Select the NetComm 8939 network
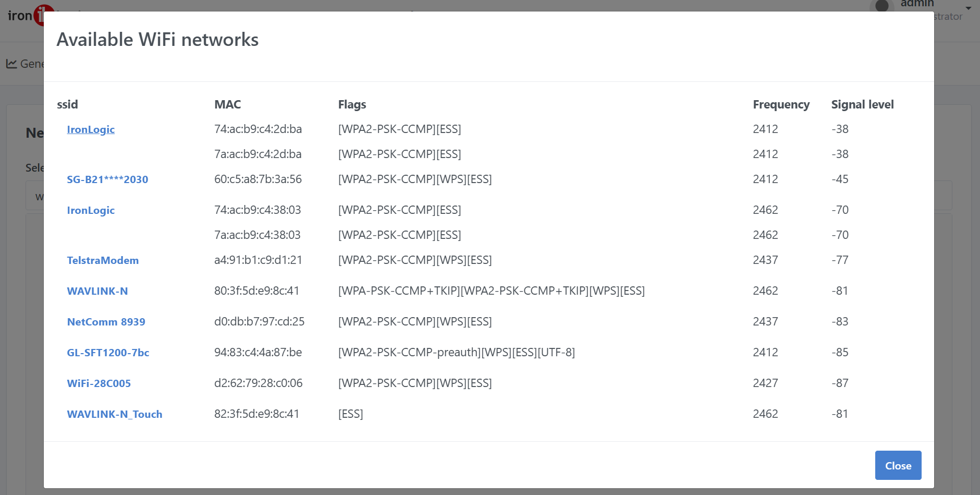This screenshot has height=495, width=980. (106, 322)
